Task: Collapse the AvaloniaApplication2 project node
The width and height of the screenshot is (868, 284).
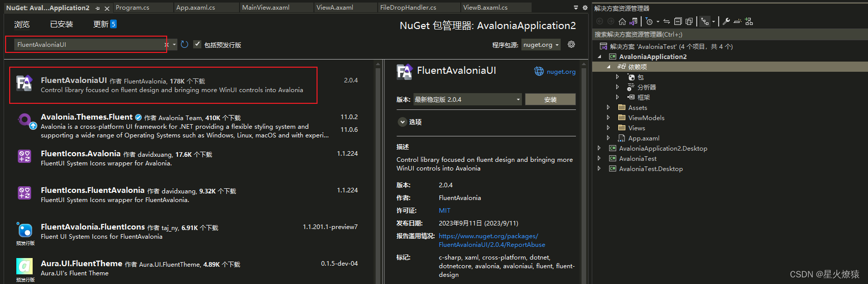Action: (x=599, y=56)
